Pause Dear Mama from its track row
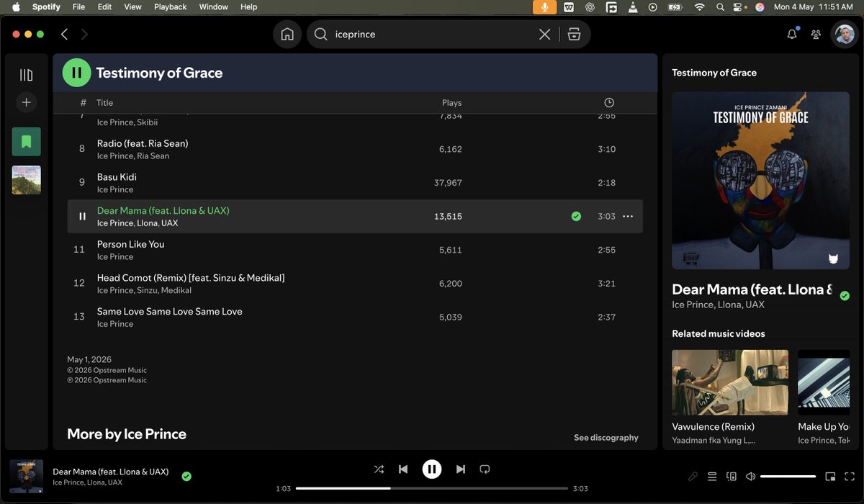This screenshot has width=864, height=504. [x=82, y=216]
